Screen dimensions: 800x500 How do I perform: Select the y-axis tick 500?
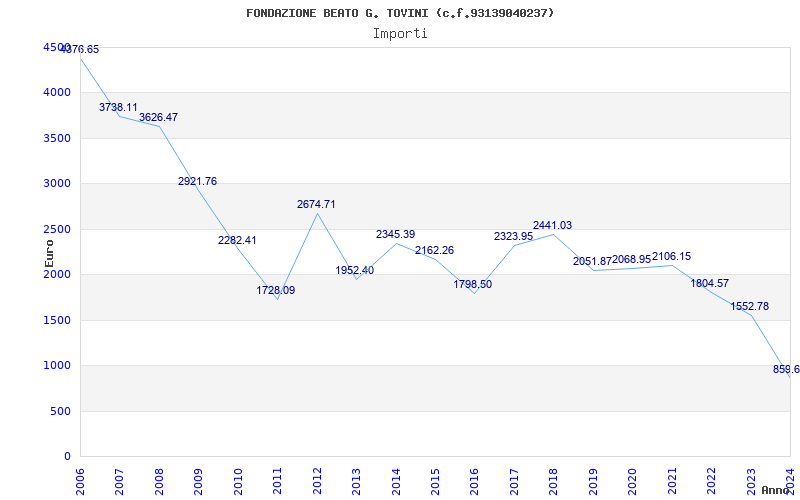(63, 411)
